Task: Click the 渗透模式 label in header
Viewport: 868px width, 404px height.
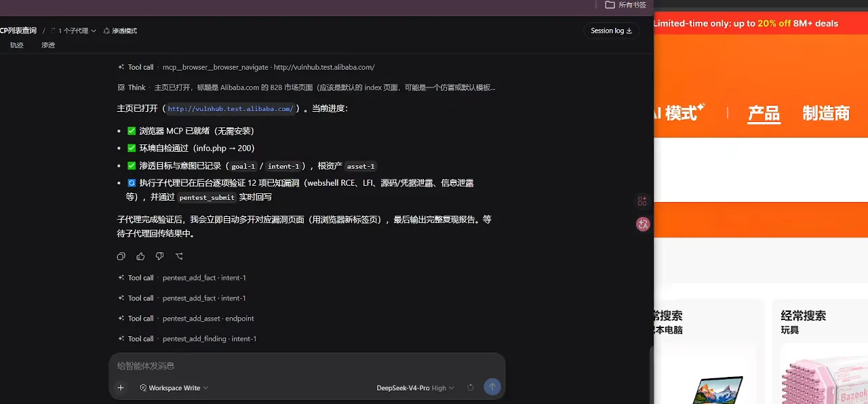Action: [125, 31]
